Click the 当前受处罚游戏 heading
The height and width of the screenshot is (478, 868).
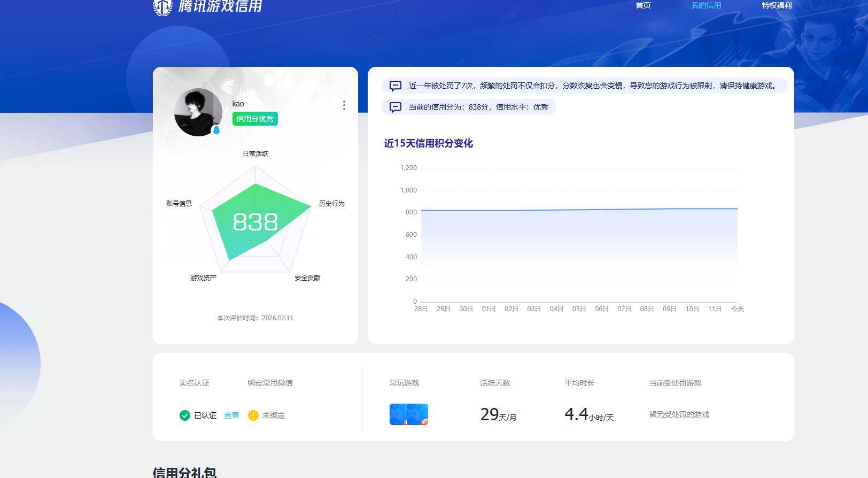(x=675, y=383)
